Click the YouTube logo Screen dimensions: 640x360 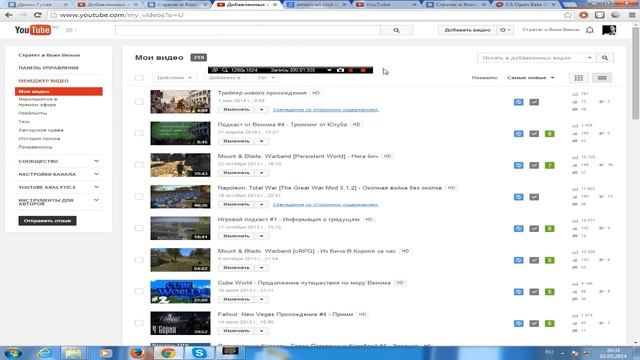coord(33,30)
